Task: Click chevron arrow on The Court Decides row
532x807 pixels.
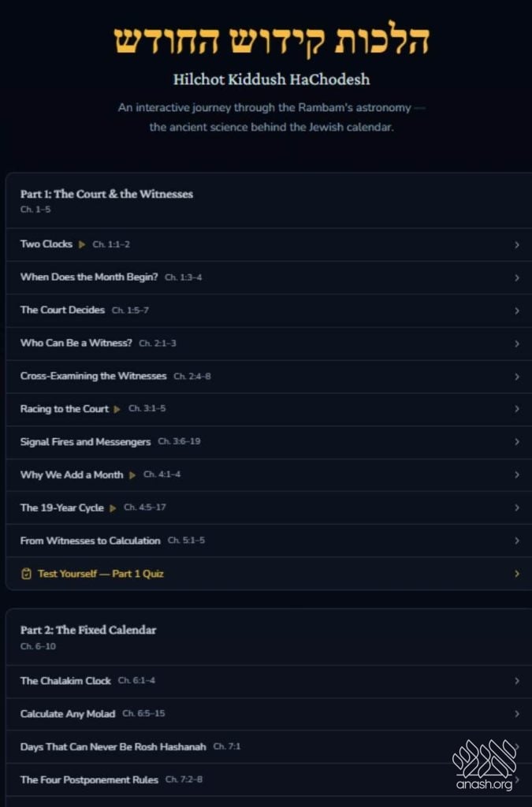Action: (x=517, y=311)
